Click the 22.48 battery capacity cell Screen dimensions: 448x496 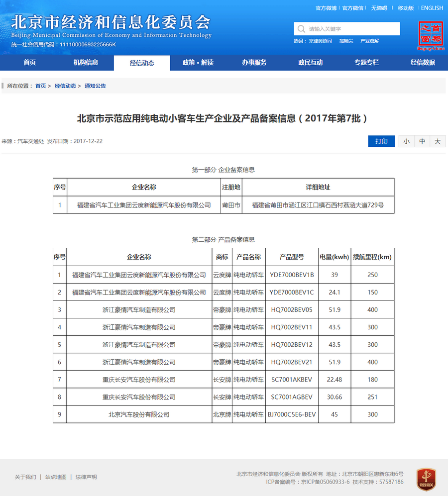tap(335, 379)
